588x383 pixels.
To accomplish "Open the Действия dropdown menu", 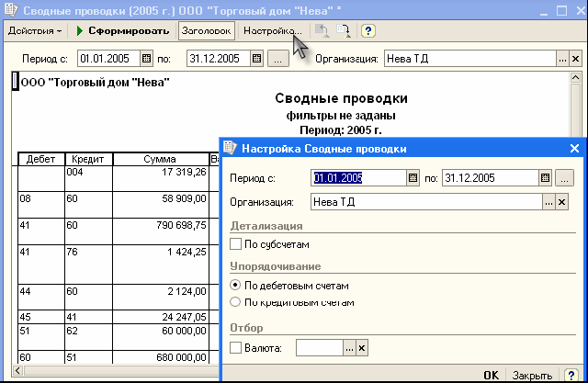I will pyautogui.click(x=35, y=30).
